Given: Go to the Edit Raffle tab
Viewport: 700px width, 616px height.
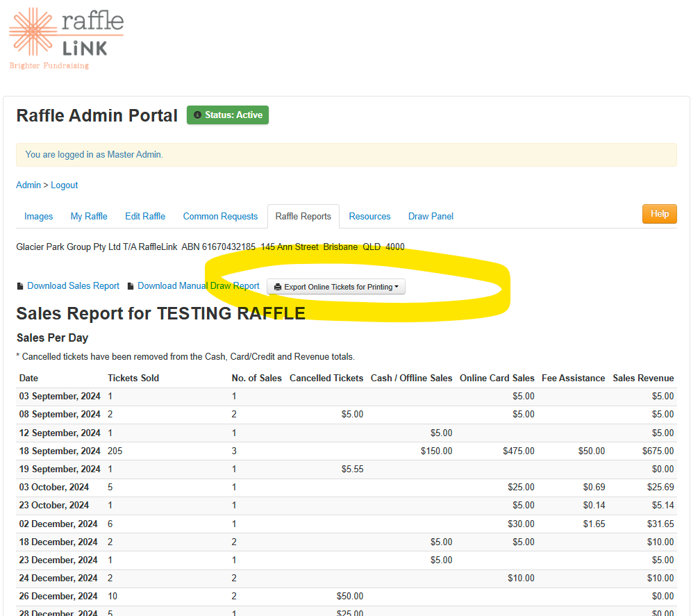Looking at the screenshot, I should [145, 216].
